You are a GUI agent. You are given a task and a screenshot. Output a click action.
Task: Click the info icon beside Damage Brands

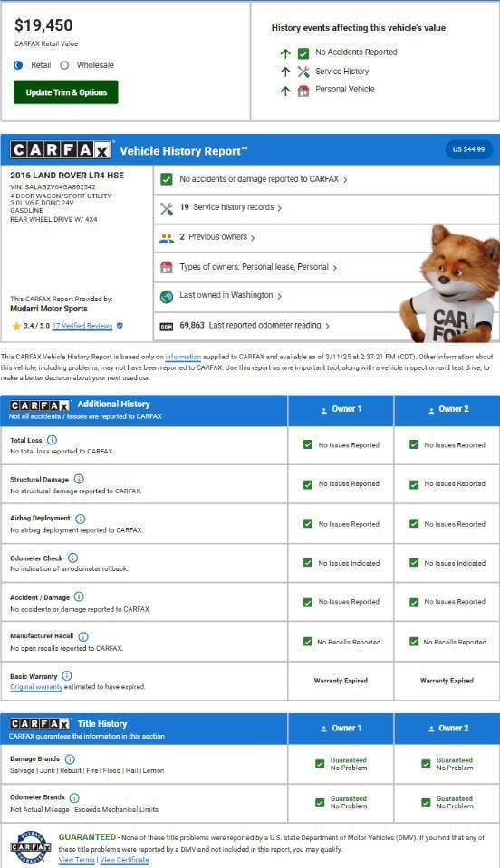click(x=70, y=759)
